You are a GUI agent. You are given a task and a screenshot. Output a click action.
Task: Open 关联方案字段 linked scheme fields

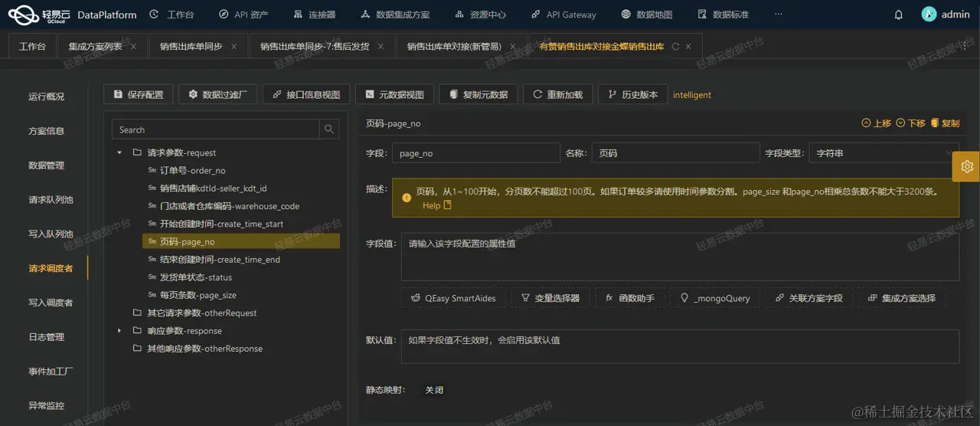coord(808,298)
